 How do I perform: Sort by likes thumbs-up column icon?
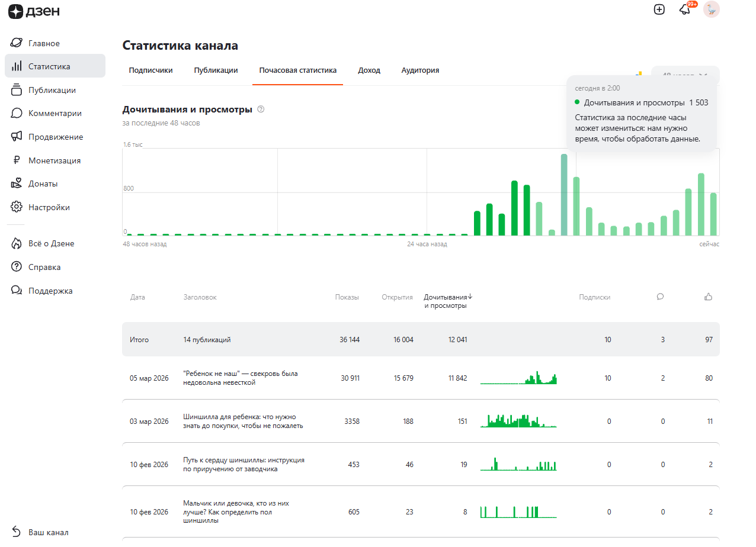tap(708, 297)
